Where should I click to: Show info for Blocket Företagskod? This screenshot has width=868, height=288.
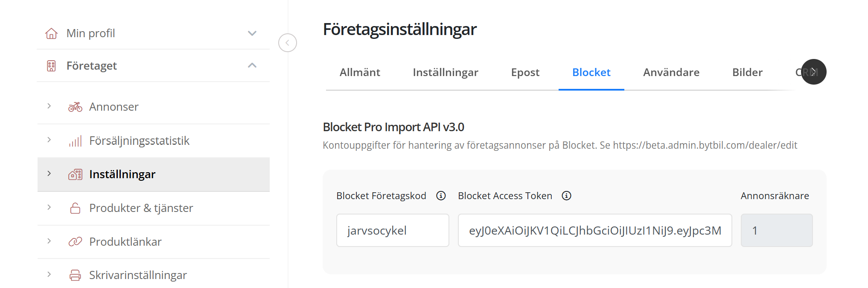(x=441, y=196)
